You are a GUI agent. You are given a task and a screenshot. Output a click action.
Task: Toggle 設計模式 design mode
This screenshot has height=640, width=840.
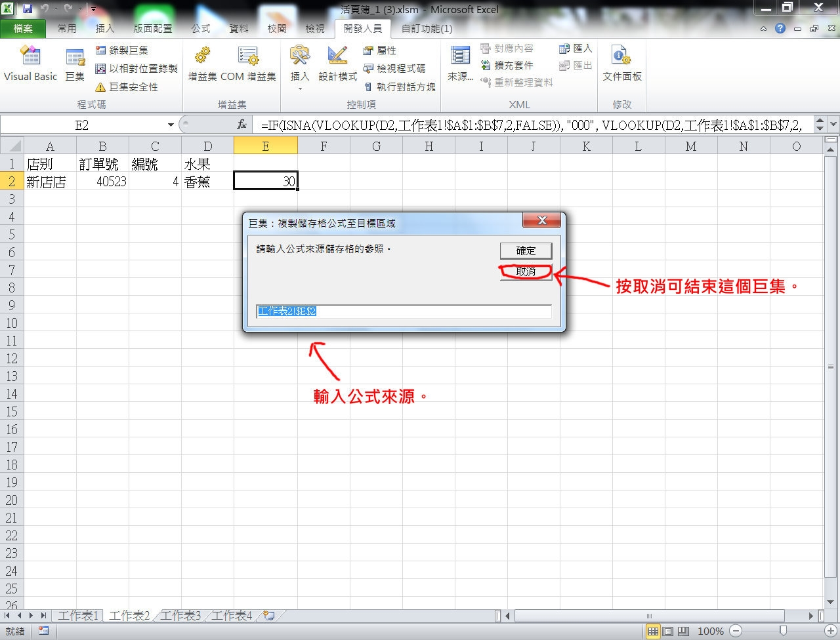click(337, 64)
